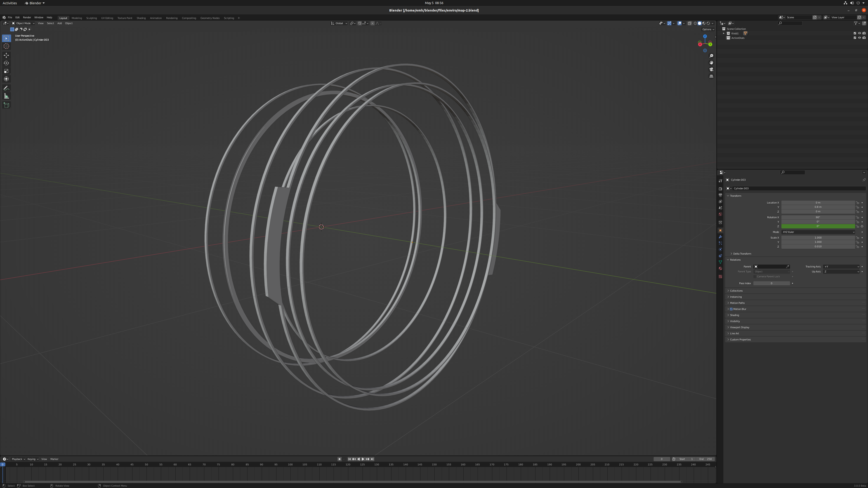This screenshot has height=488, width=868.
Task: Open the Physics properties tab
Action: pos(720,250)
